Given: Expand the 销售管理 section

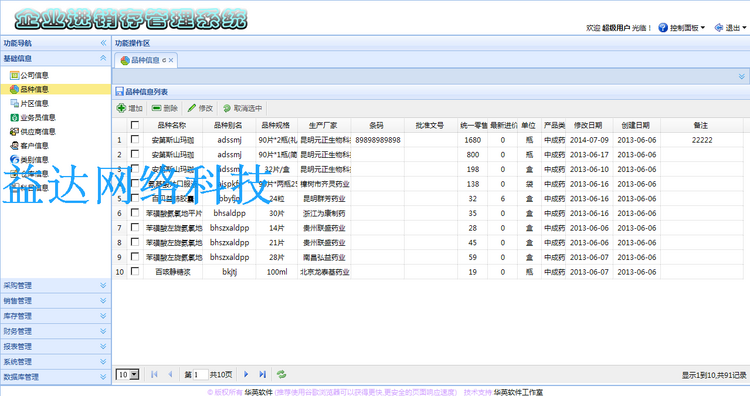Looking at the screenshot, I should pos(55,301).
